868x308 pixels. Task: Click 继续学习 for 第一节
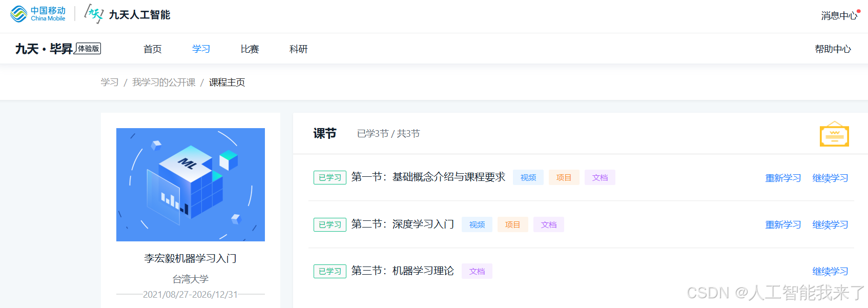[830, 178]
